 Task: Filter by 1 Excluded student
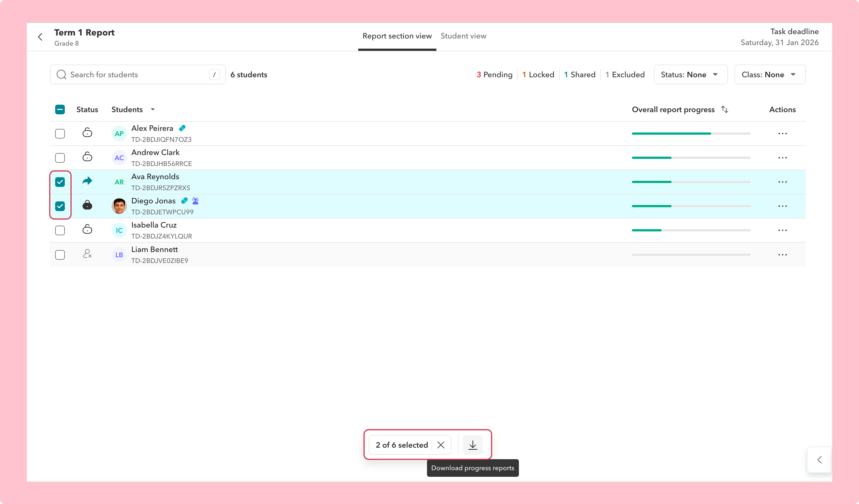pyautogui.click(x=625, y=75)
